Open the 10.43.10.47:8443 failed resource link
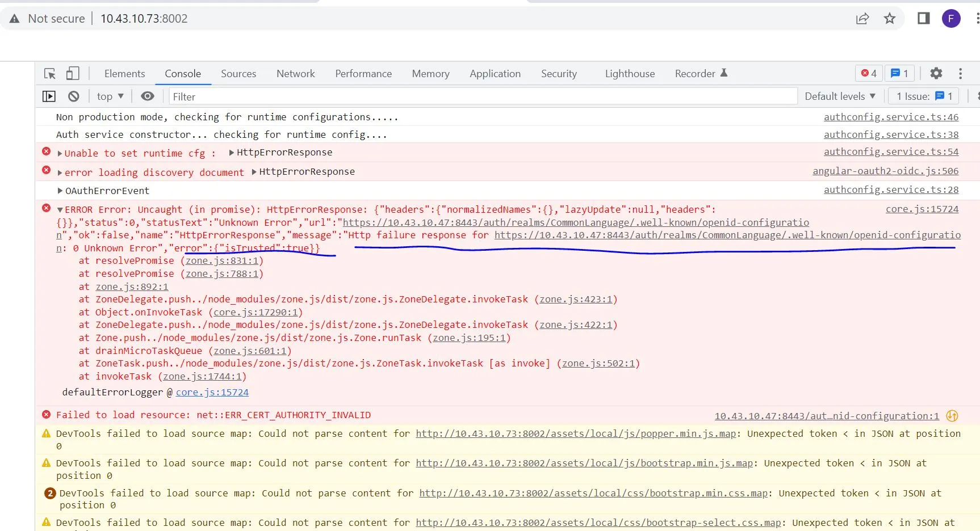The height and width of the screenshot is (531, 980). coord(827,416)
